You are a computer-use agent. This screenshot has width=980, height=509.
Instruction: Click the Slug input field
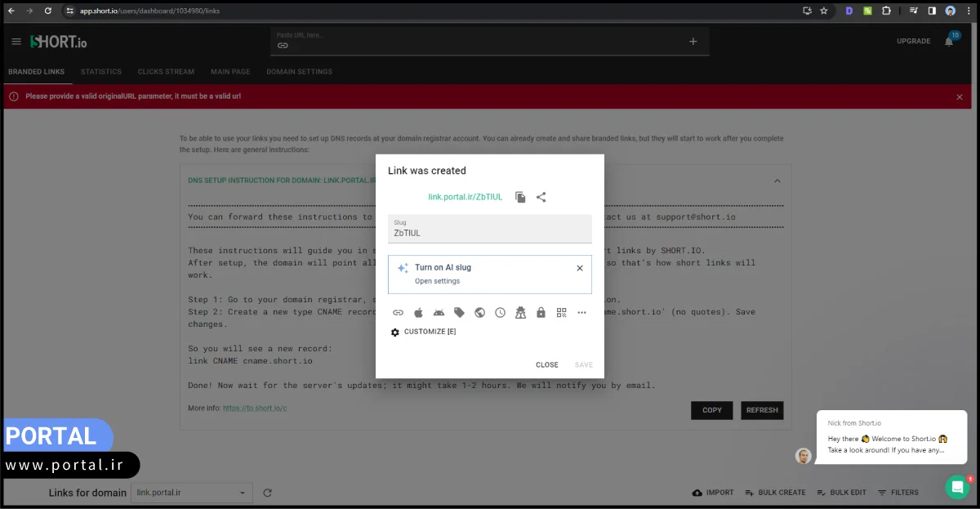[x=489, y=233]
